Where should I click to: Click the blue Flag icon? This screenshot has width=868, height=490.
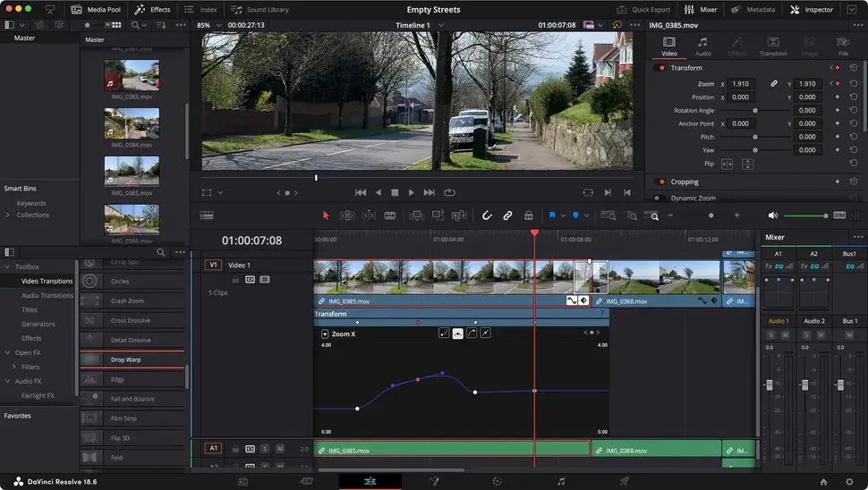(x=552, y=215)
